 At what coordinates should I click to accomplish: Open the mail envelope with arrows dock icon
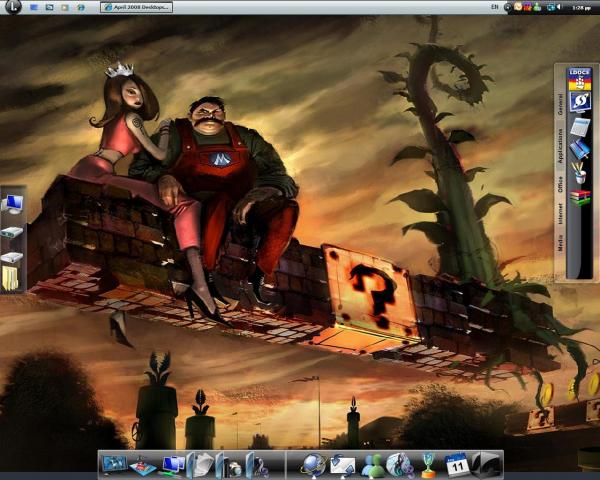click(x=342, y=465)
